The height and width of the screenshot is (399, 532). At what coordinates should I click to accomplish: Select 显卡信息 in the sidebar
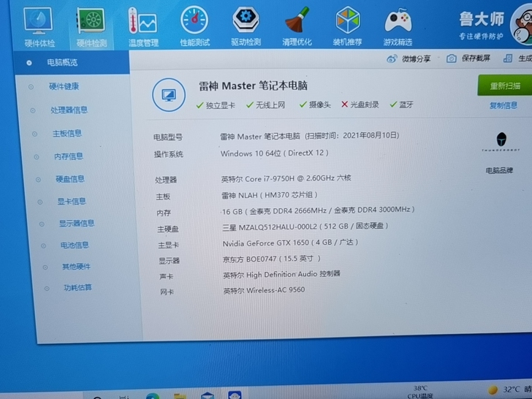[x=72, y=201]
